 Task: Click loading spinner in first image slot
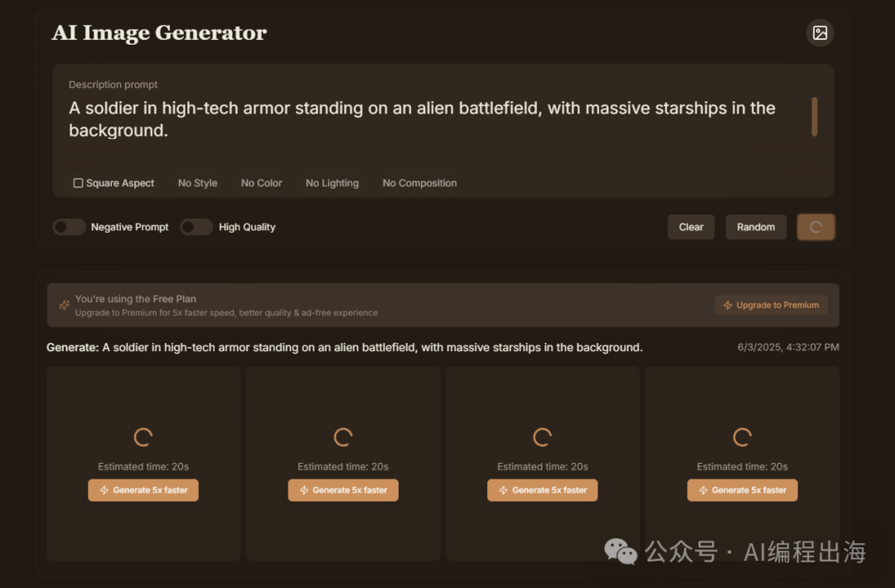[x=143, y=437]
